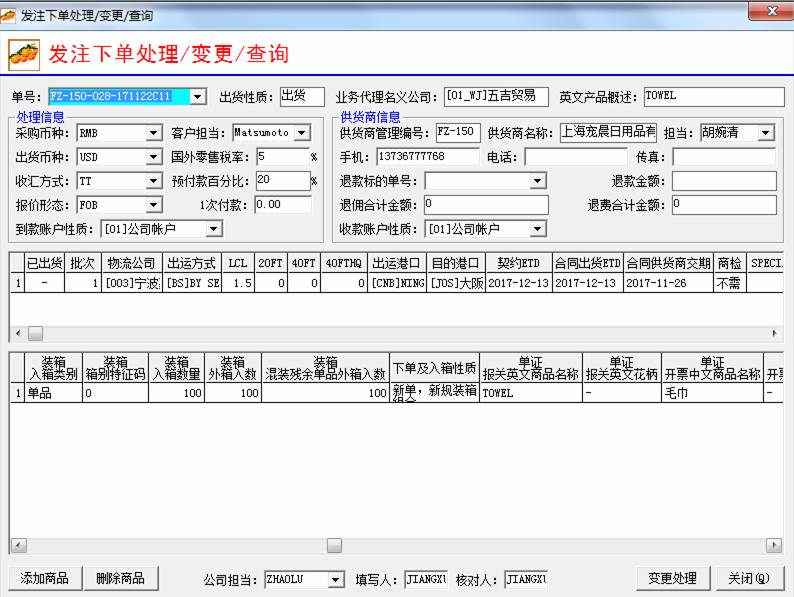Image resolution: width=794 pixels, height=597 pixels.
Task: Open the 收款账户性质 dropdown
Action: click(x=537, y=229)
